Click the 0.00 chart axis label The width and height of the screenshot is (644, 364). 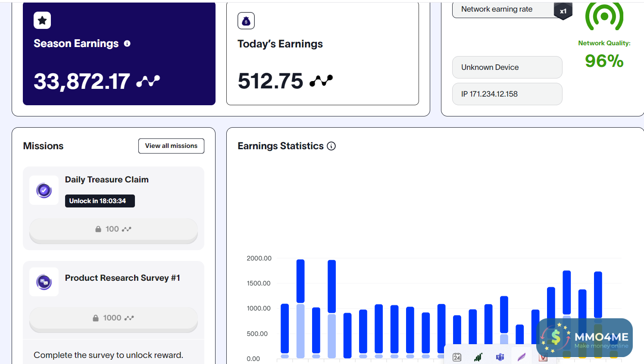click(x=253, y=359)
